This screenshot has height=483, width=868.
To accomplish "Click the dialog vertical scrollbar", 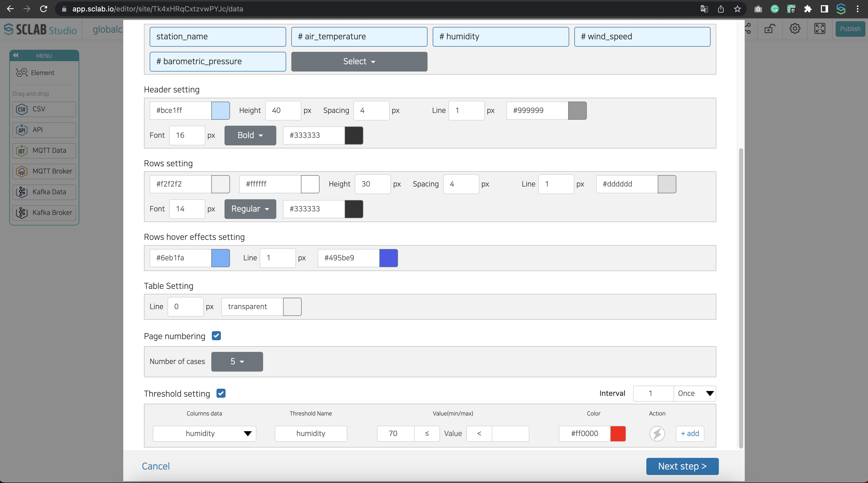I will 741,299.
